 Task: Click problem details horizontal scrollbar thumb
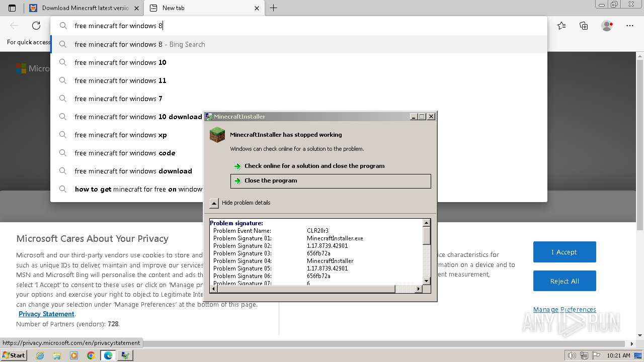(306, 289)
